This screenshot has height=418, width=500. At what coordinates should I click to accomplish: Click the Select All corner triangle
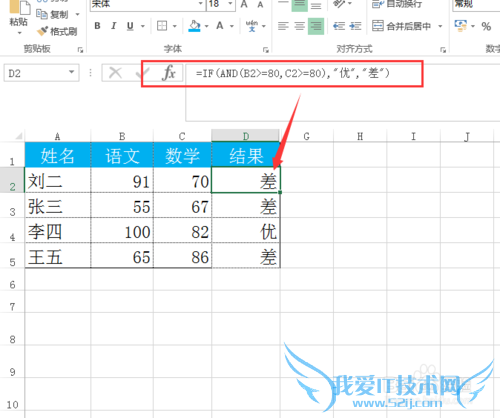(x=19, y=136)
